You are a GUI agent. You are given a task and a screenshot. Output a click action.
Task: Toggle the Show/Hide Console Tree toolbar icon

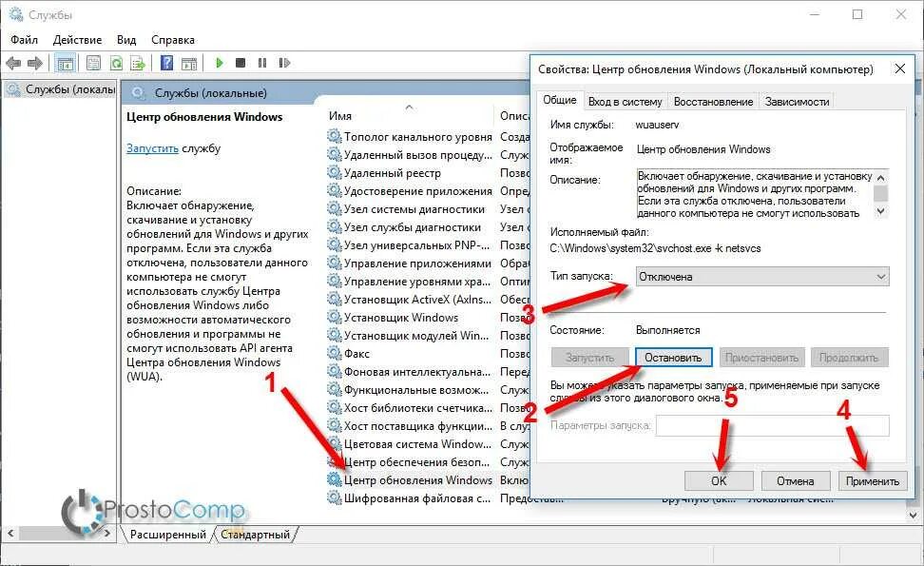pyautogui.click(x=65, y=63)
